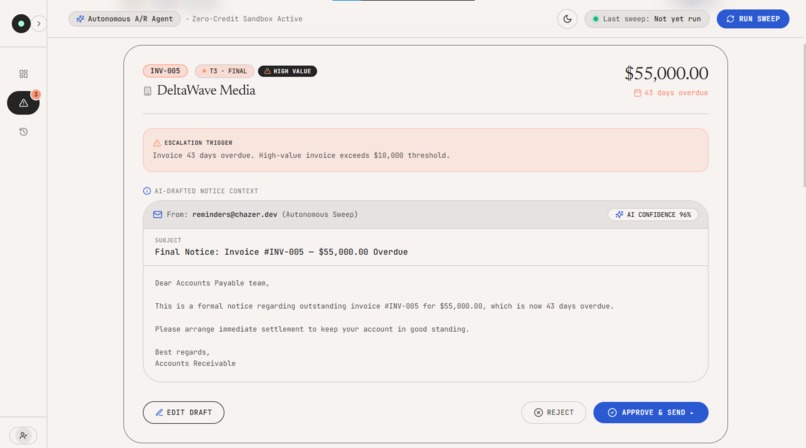Viewport: 806px width, 448px height.
Task: Click the building icon beside DeltaWave Media
Action: [x=148, y=91]
